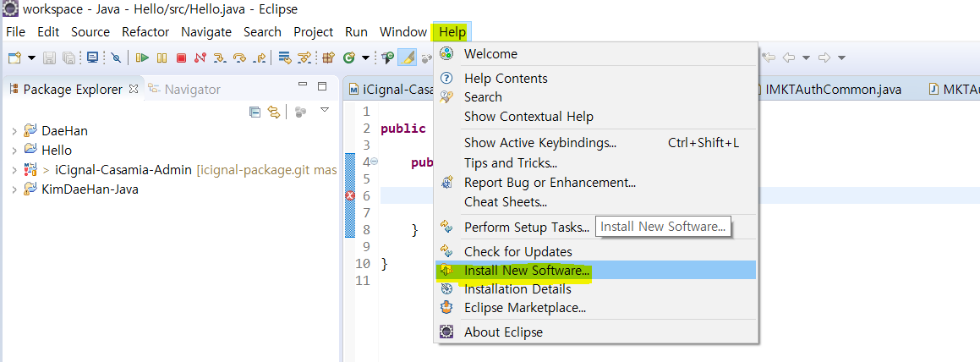Screen dimensions: 980x362
Task: Click the New Java Package icon
Action: (329, 58)
